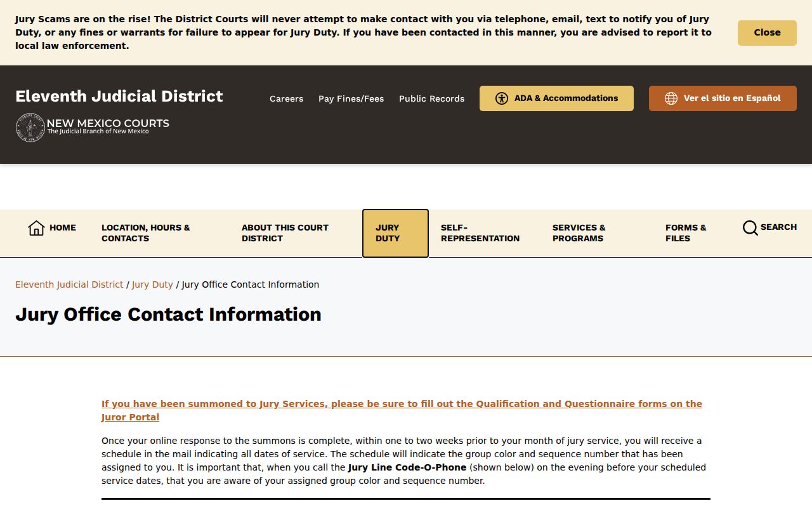Click the NEW MEXICO COURTS logo text
Viewport: 812px width, 508px height.
pos(108,123)
